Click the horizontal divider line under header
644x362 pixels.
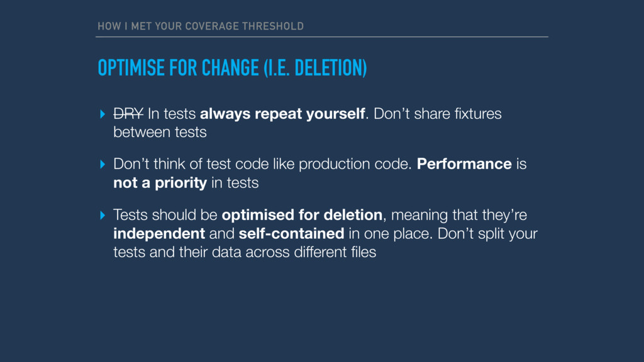pos(322,37)
